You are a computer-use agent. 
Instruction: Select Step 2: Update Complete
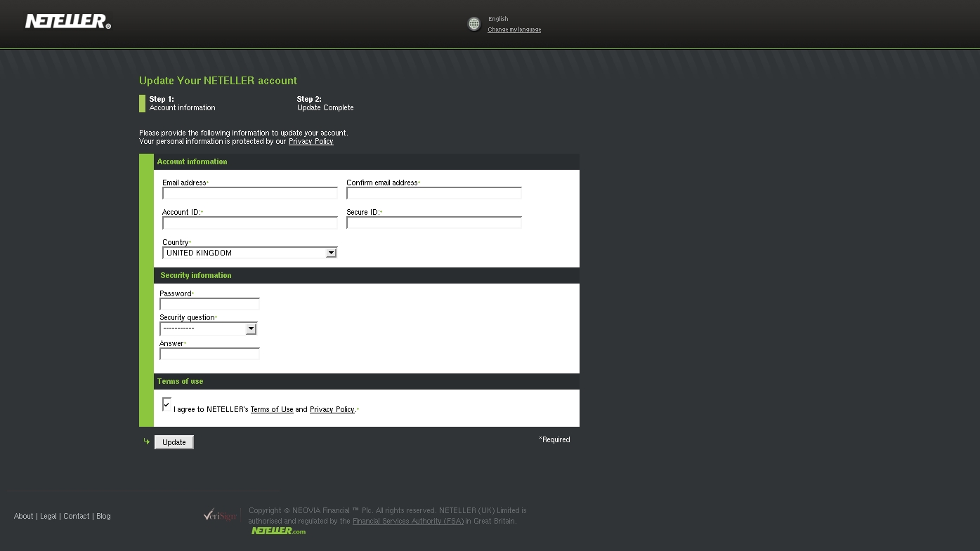pyautogui.click(x=325, y=103)
